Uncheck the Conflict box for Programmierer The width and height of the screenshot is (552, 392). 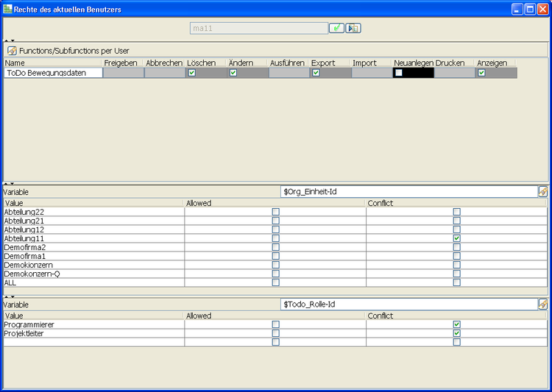[457, 324]
